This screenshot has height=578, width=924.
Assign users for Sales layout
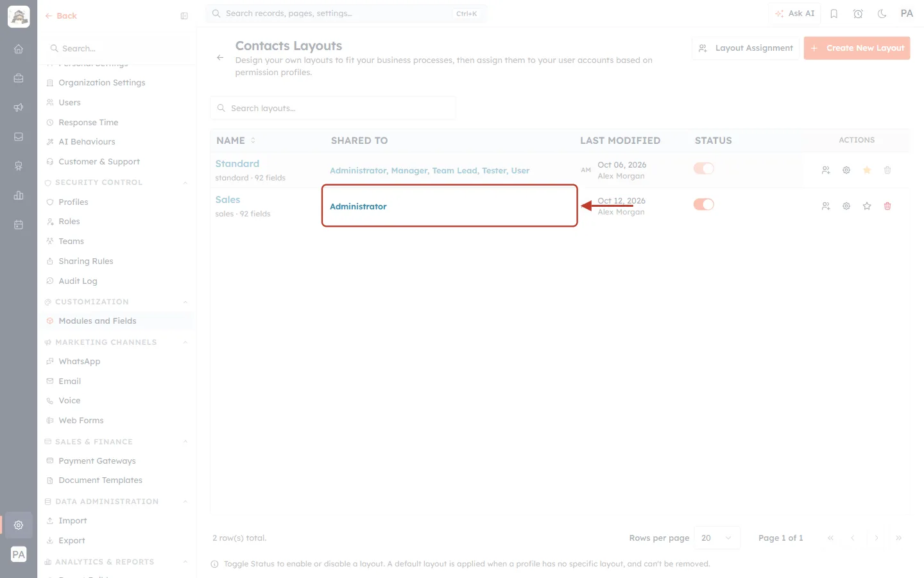(x=826, y=206)
